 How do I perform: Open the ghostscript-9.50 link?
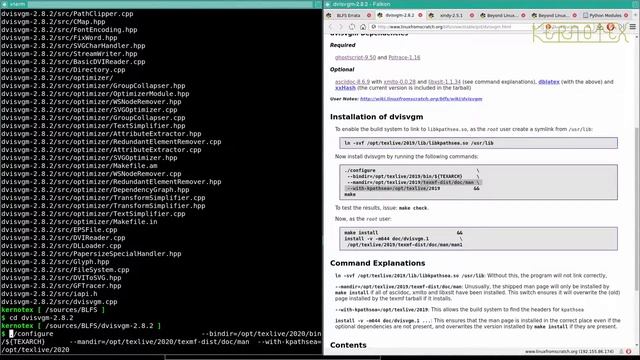coord(355,58)
